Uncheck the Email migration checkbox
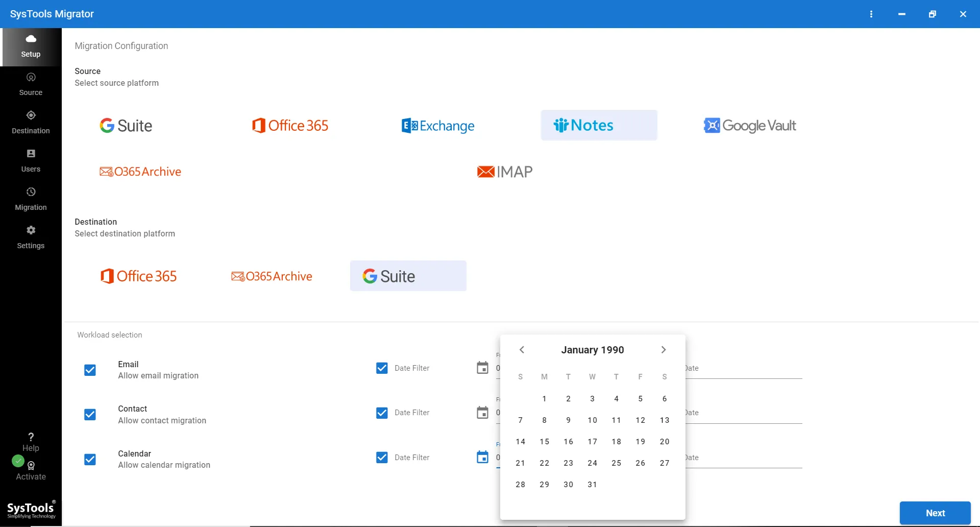 [90, 370]
